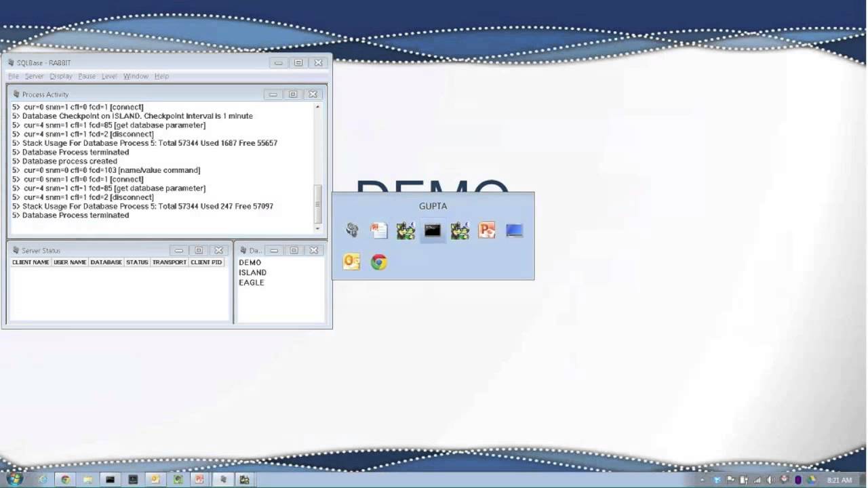Click the Process Activity window title icon
This screenshot has height=488, width=868.
click(16, 94)
